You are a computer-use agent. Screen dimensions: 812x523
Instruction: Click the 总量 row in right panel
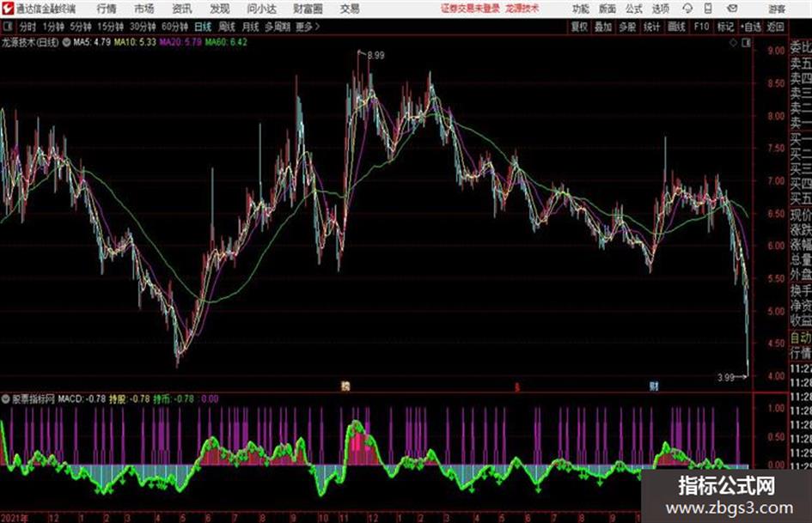[801, 259]
